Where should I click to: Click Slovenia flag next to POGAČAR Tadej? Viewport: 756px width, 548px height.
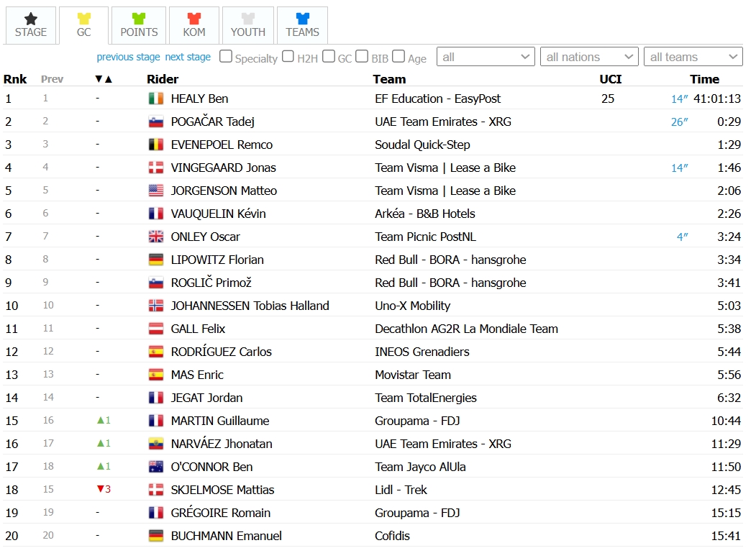[156, 122]
